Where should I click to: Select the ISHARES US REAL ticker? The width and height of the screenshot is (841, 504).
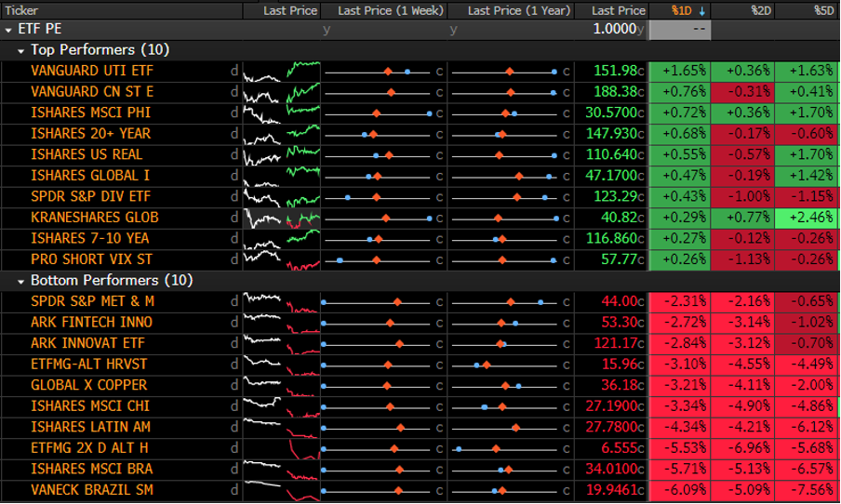tap(87, 154)
